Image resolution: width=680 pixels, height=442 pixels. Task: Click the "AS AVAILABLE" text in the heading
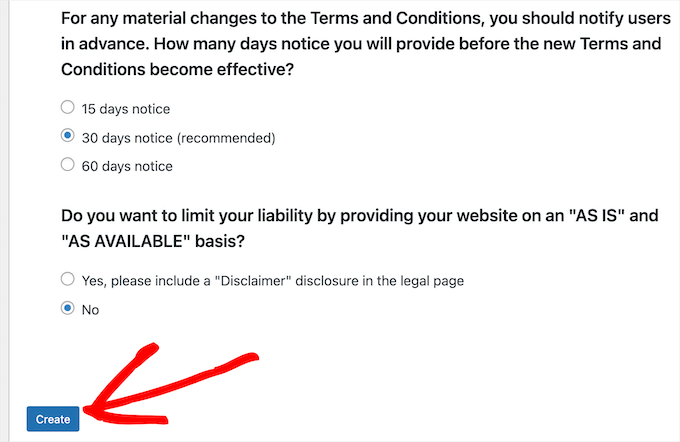point(126,241)
